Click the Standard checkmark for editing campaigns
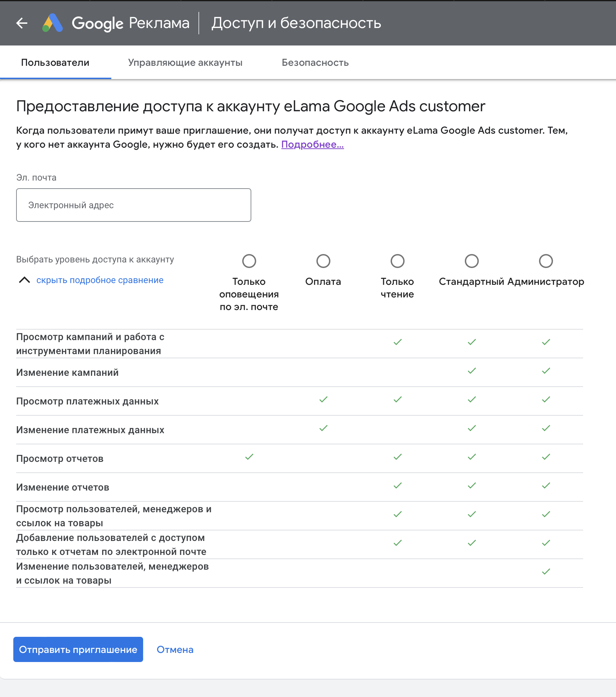 coord(472,371)
